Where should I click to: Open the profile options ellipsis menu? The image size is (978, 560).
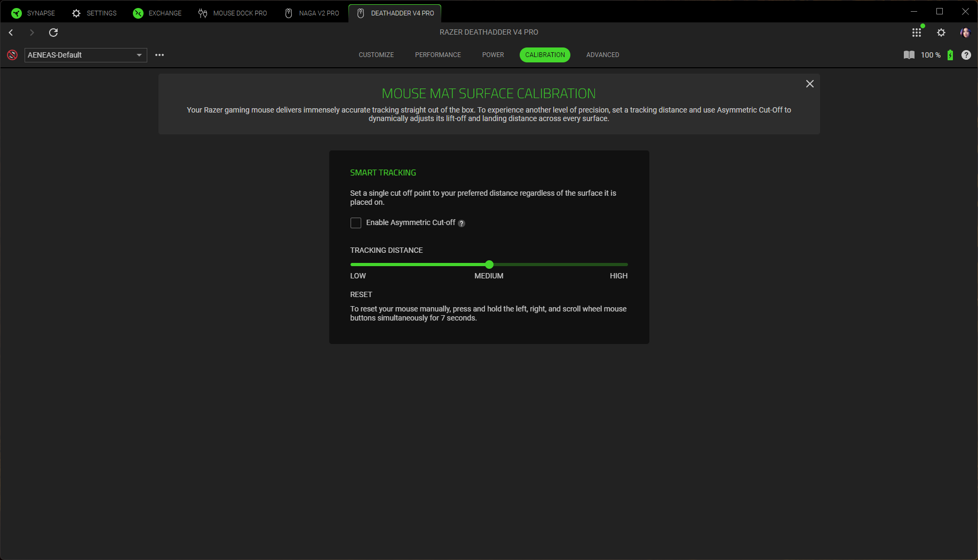(160, 55)
